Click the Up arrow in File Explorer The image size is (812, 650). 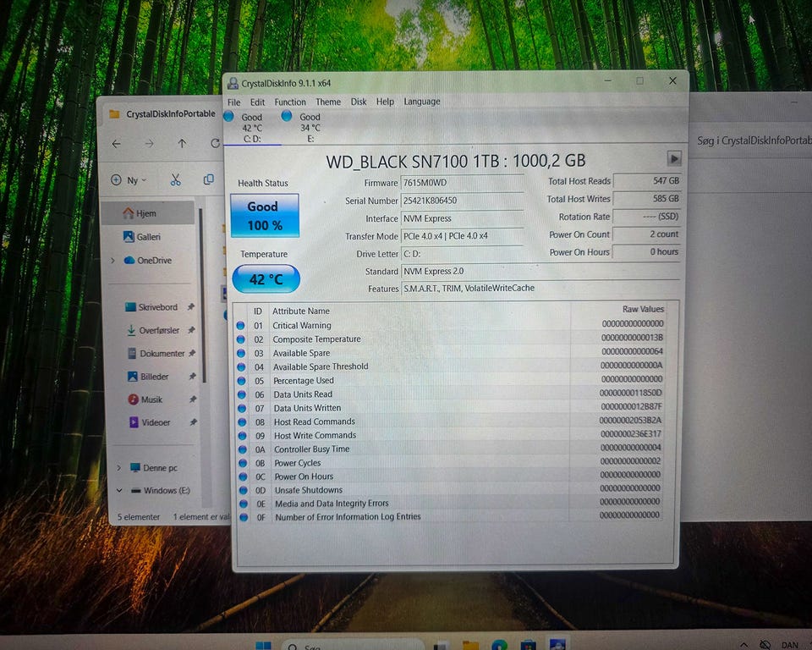[x=182, y=143]
